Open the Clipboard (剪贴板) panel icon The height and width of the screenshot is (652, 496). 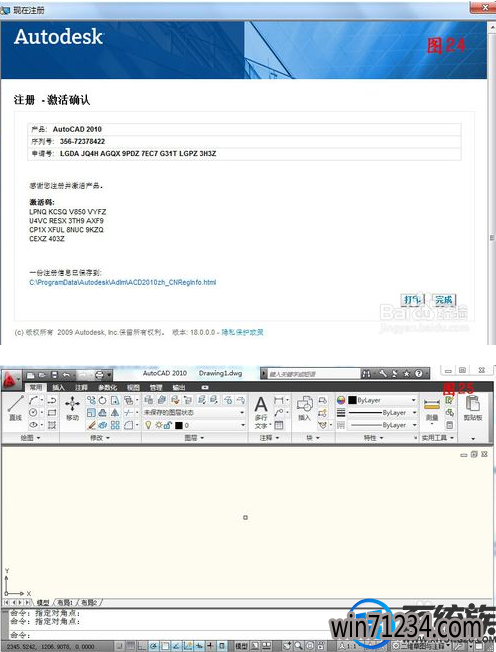(x=473, y=408)
